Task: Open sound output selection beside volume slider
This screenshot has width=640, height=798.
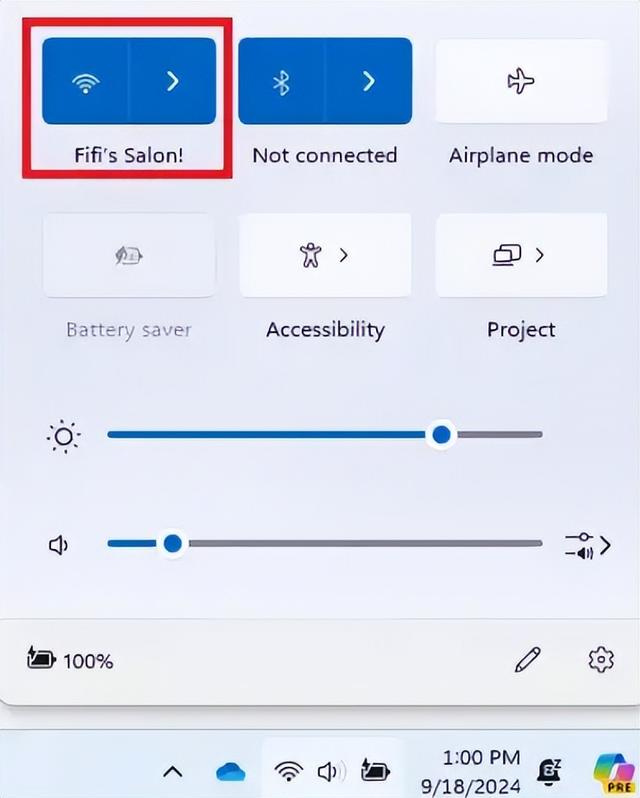Action: tap(588, 545)
